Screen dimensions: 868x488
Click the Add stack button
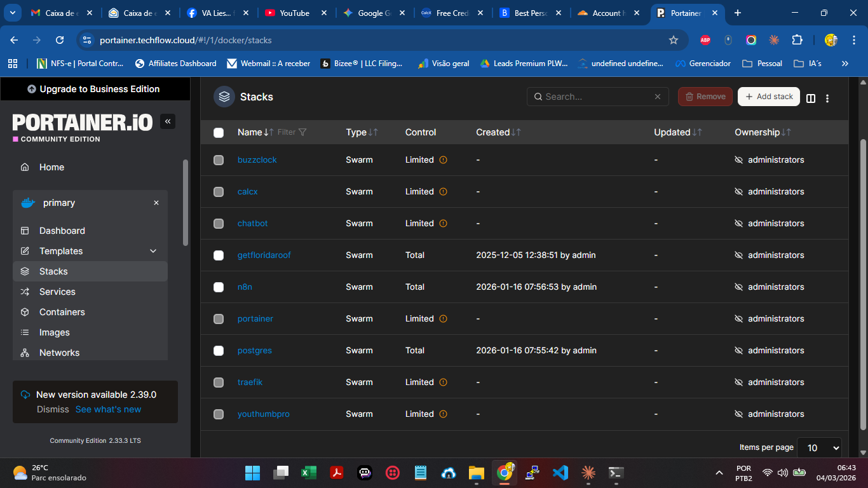768,97
